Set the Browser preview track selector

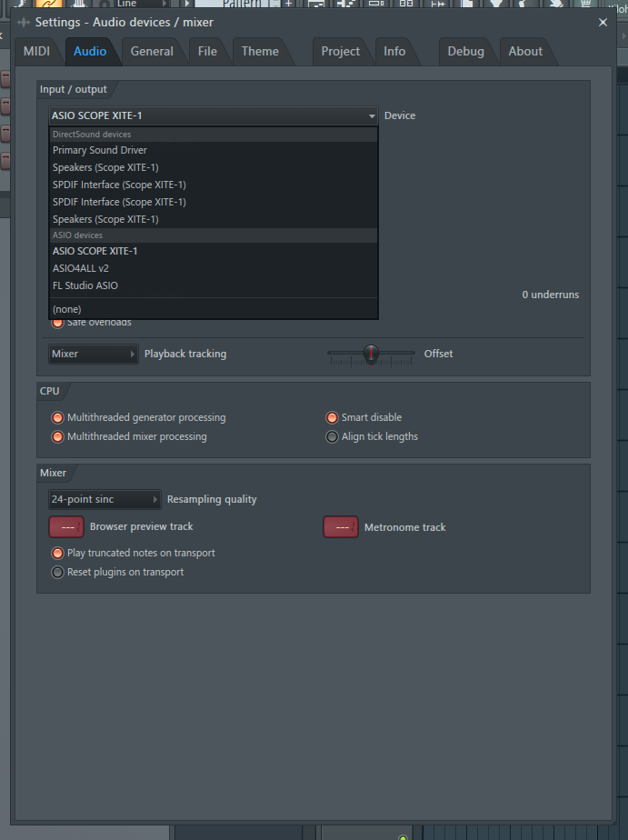pyautogui.click(x=66, y=527)
